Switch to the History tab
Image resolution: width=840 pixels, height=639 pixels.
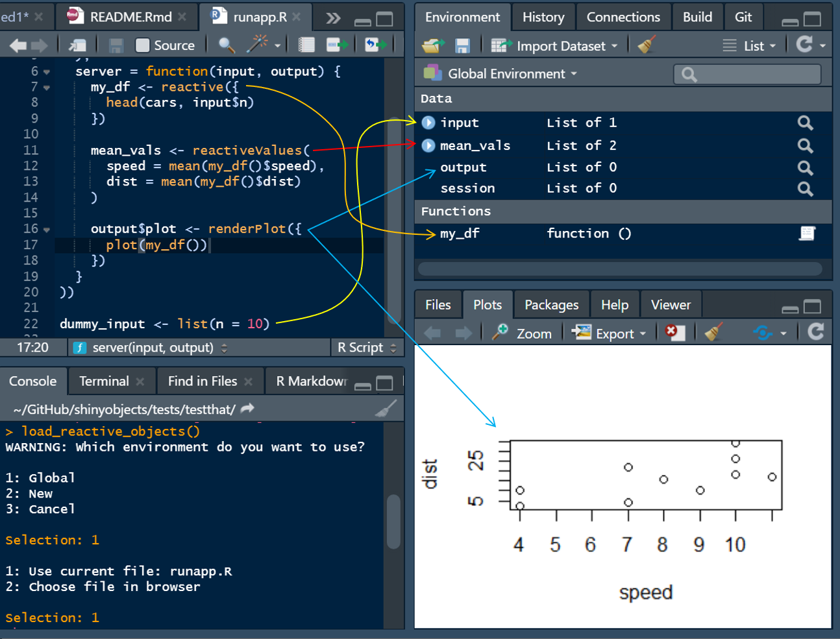(543, 17)
